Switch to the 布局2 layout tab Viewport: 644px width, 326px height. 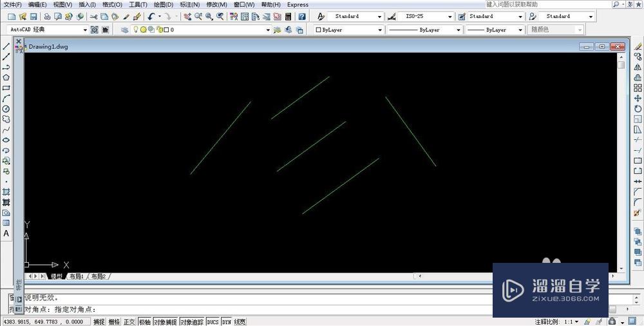tap(99, 276)
